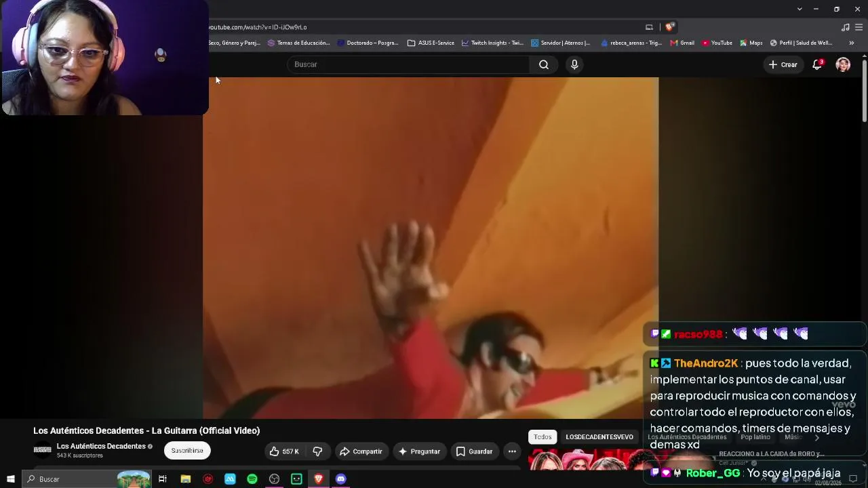The height and width of the screenshot is (488, 868).
Task: Click the Windows taskbar Buscar search box
Action: pyautogui.click(x=85, y=479)
